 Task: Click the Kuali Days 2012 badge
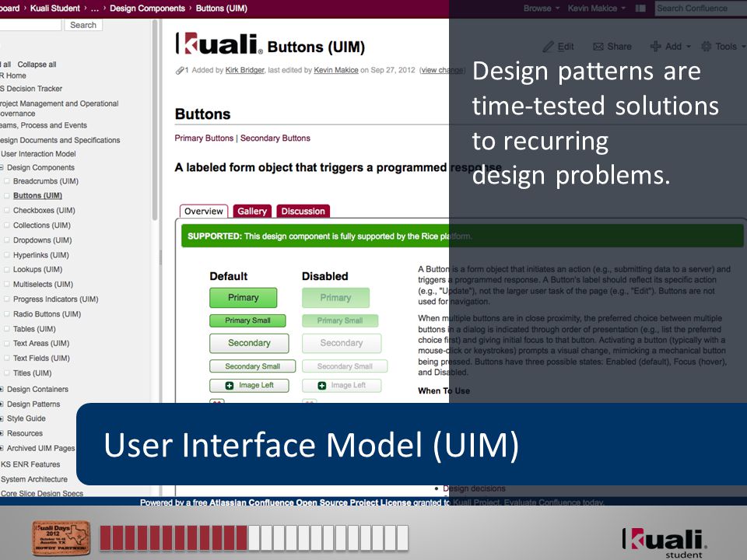61,537
